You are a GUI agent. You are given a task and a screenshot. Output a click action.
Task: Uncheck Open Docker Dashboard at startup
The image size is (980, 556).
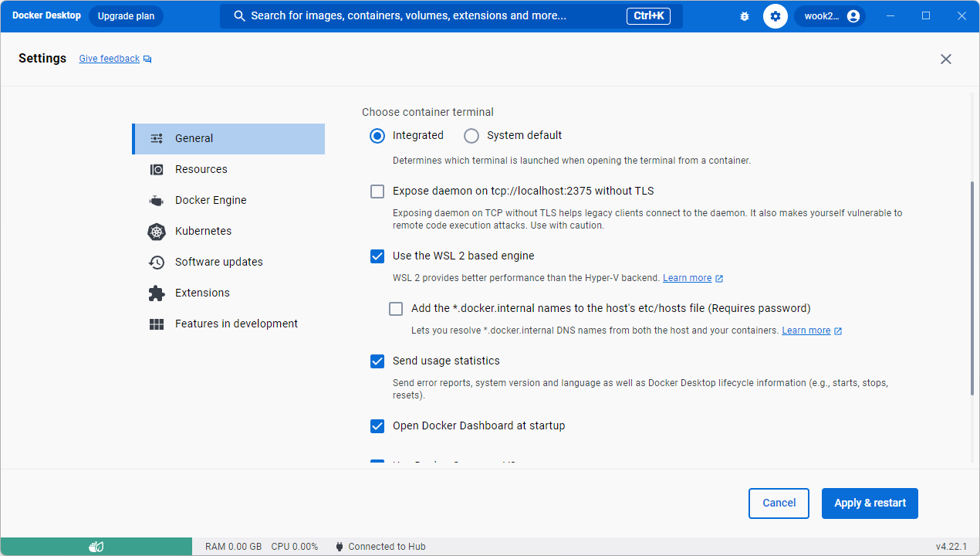click(377, 426)
